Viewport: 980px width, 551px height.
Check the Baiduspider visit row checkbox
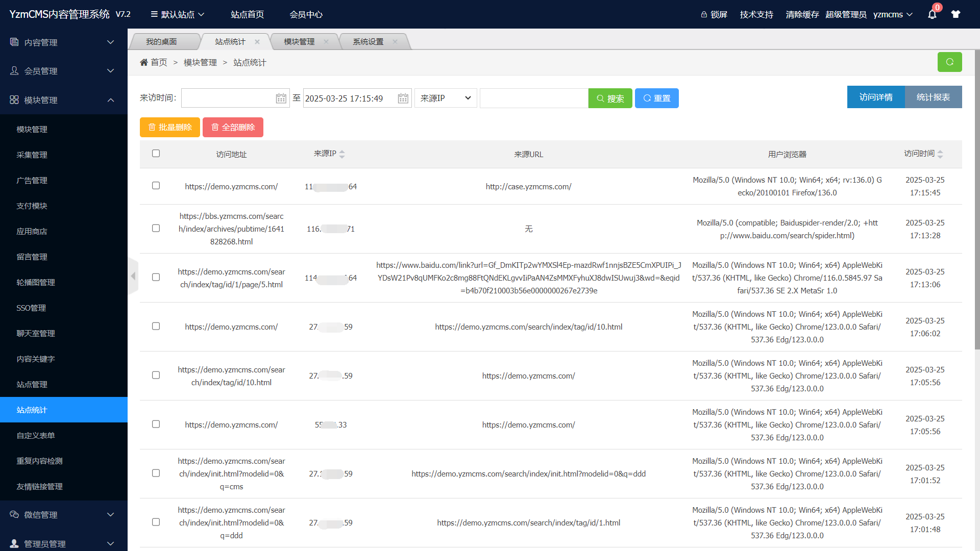pyautogui.click(x=156, y=229)
